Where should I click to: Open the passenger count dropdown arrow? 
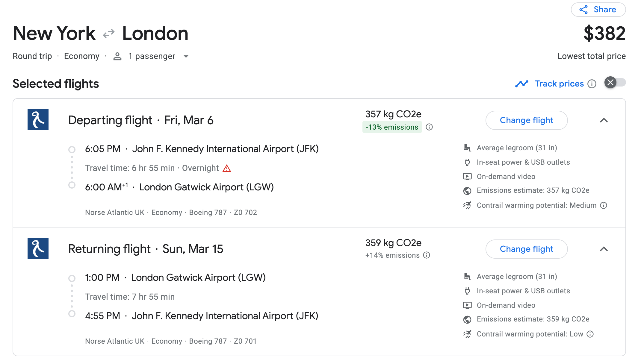tap(186, 56)
